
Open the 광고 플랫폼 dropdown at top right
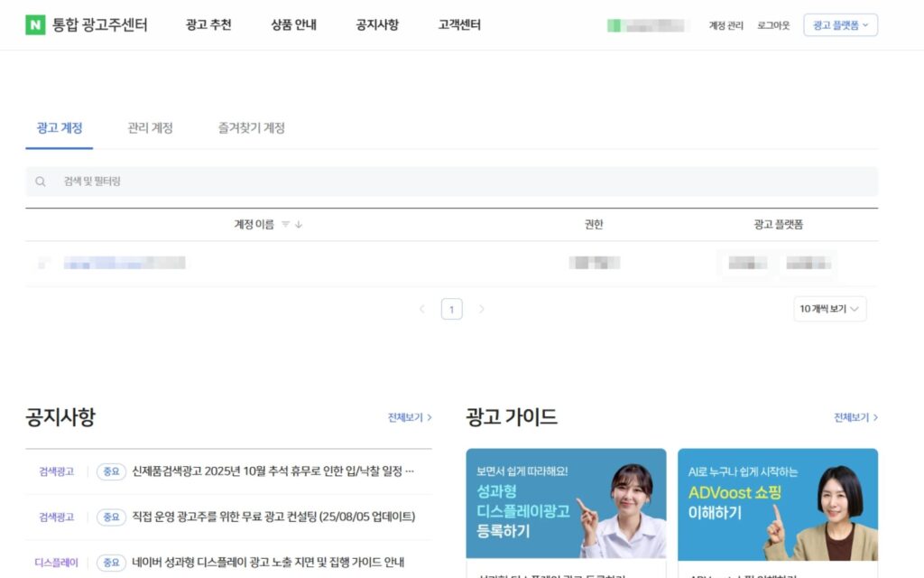[840, 24]
